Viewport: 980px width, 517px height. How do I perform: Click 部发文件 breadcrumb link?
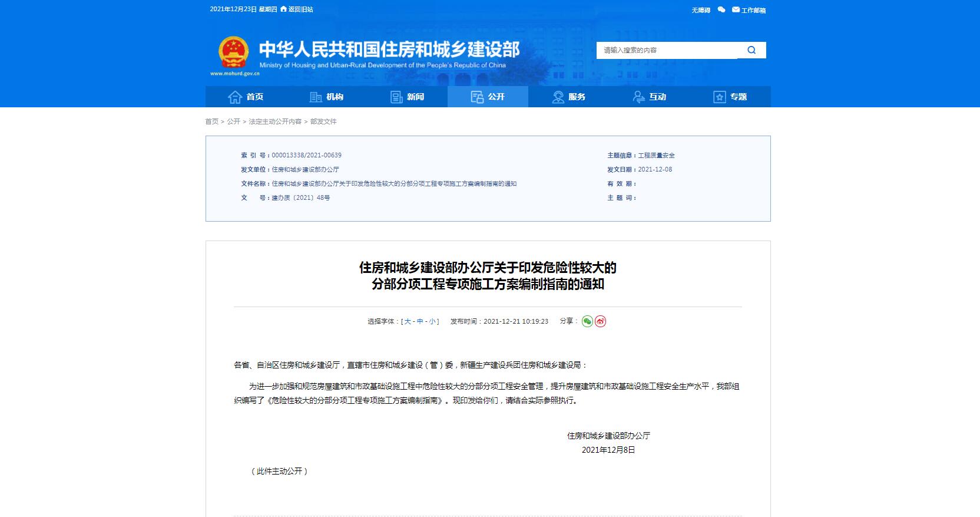click(323, 121)
